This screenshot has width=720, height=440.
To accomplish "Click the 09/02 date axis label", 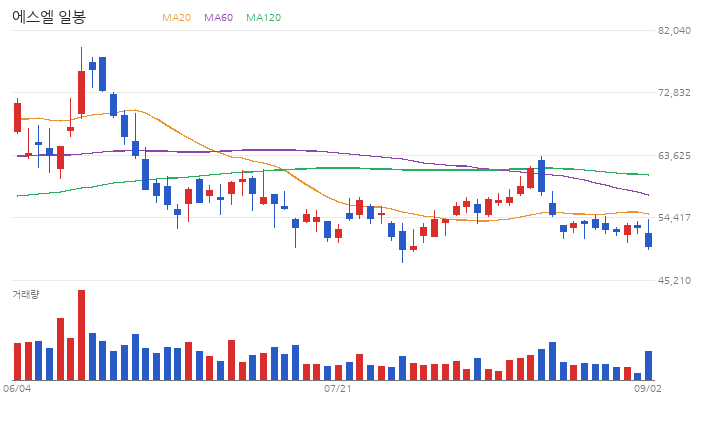I will 647,389.
